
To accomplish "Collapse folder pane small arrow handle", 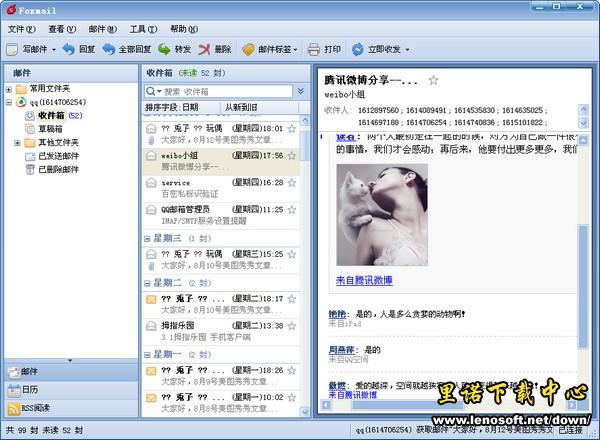I will click(70, 360).
